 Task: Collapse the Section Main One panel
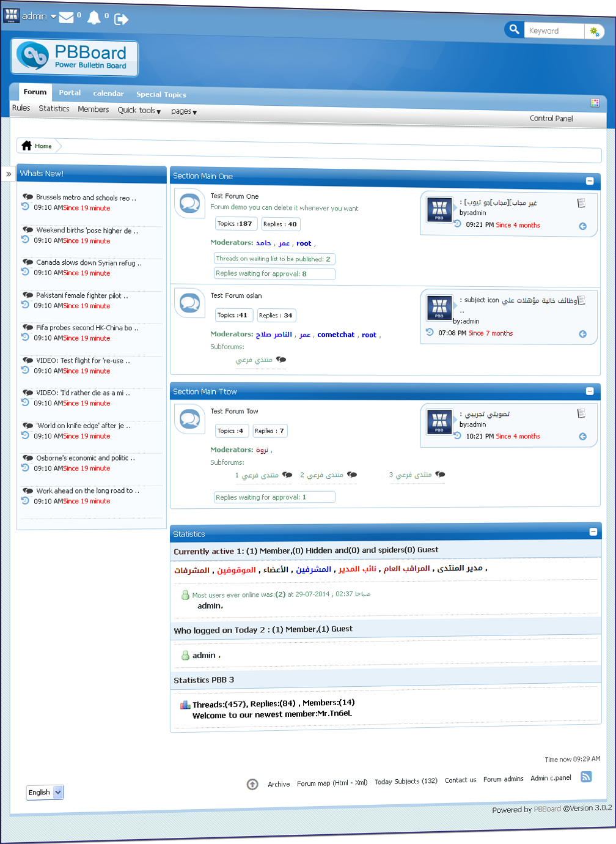(590, 181)
